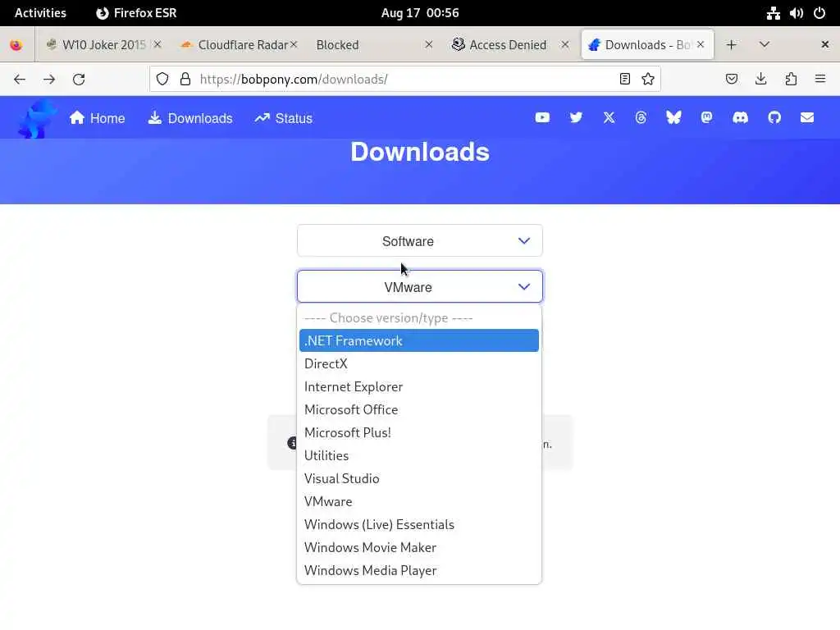Image resolution: width=840 pixels, height=630 pixels.
Task: Open the clock and calendar panel
Action: click(x=420, y=13)
